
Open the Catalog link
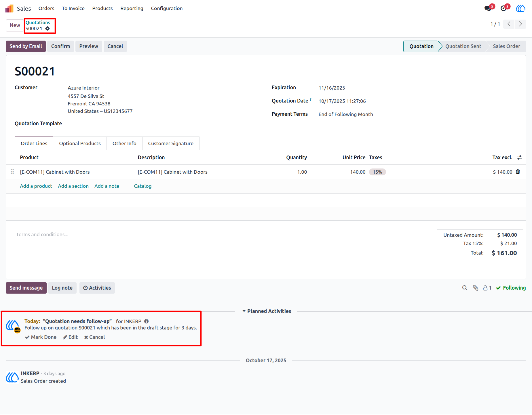tap(142, 186)
